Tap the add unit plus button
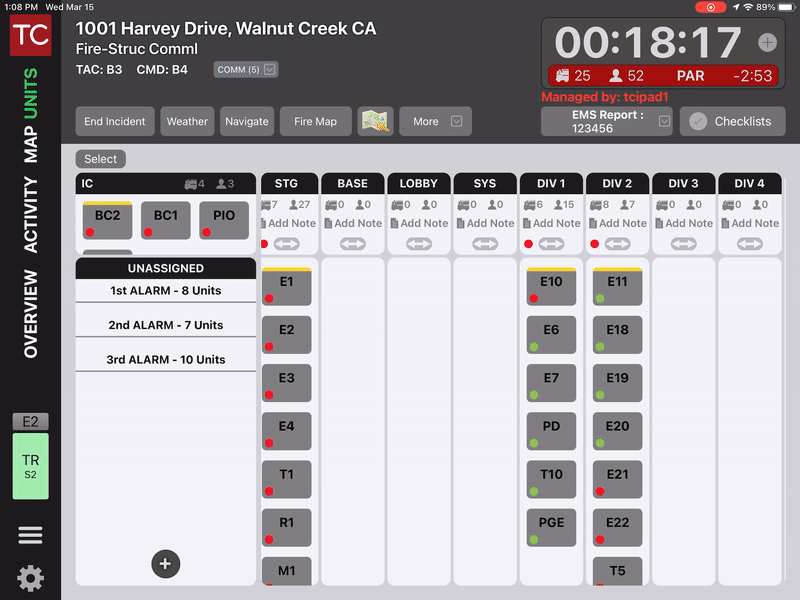Viewport: 800px width, 600px height. 165,564
